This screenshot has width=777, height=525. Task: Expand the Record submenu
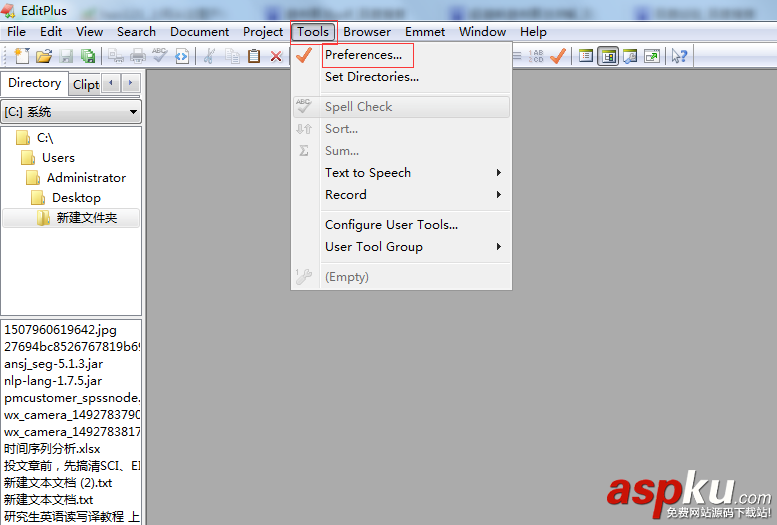pyautogui.click(x=401, y=194)
